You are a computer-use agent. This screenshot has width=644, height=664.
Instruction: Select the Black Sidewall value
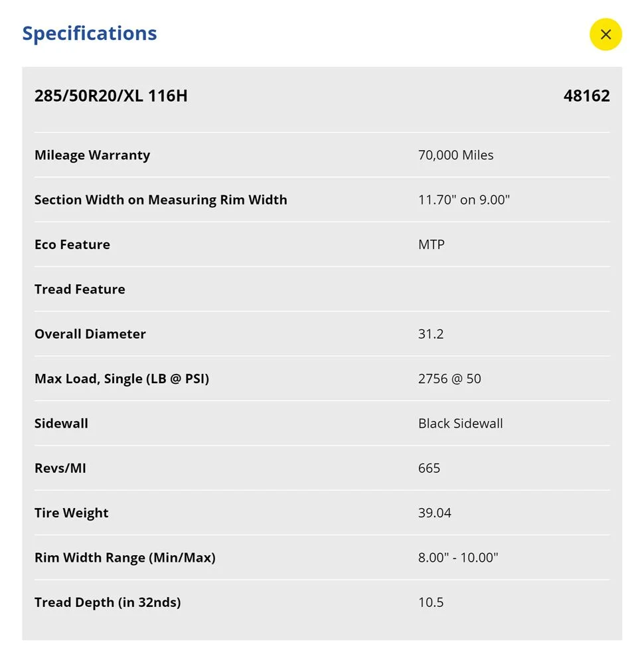point(460,424)
